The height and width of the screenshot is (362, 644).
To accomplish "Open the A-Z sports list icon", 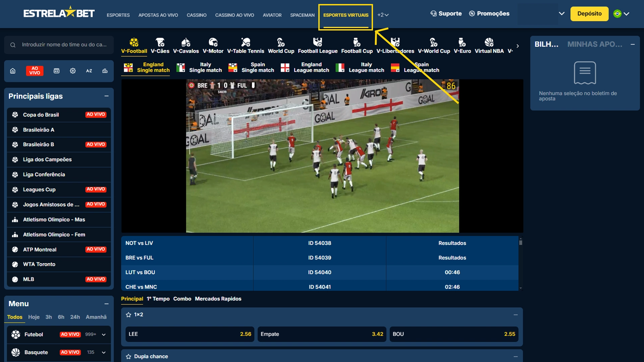I will tap(89, 71).
